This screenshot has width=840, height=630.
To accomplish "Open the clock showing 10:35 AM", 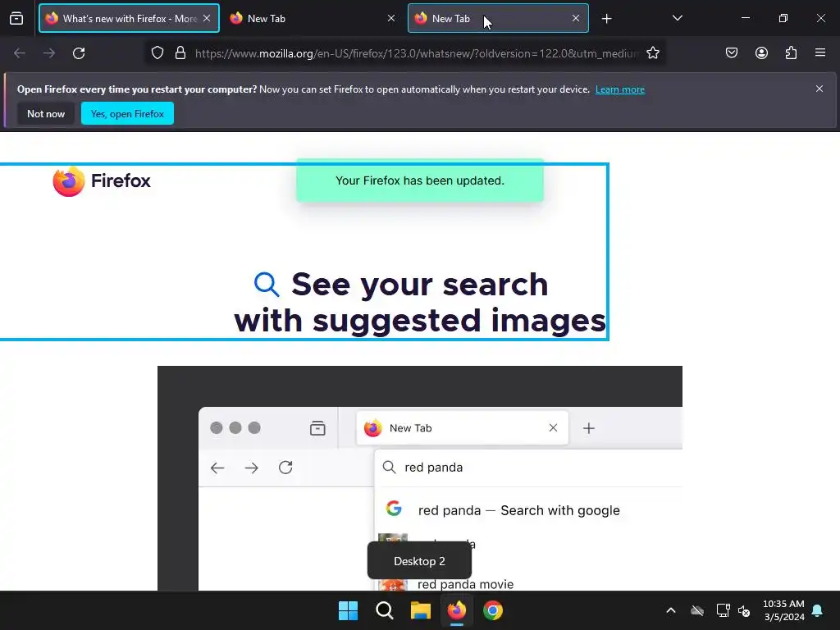I will pos(783,610).
